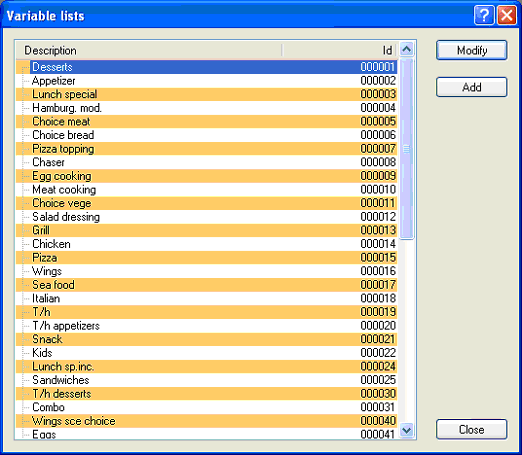Image resolution: width=522 pixels, height=455 pixels.
Task: Click the Description column header
Action: (x=149, y=50)
